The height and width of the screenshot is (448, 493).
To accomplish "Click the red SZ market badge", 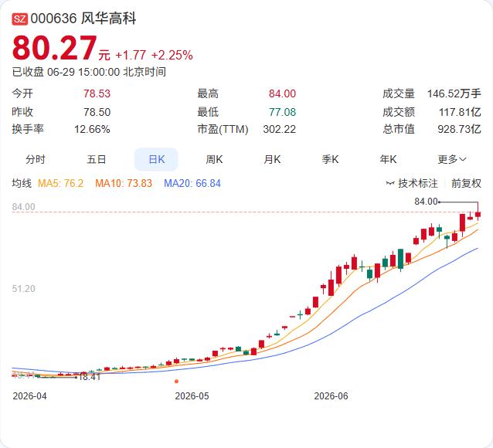I will (20, 19).
